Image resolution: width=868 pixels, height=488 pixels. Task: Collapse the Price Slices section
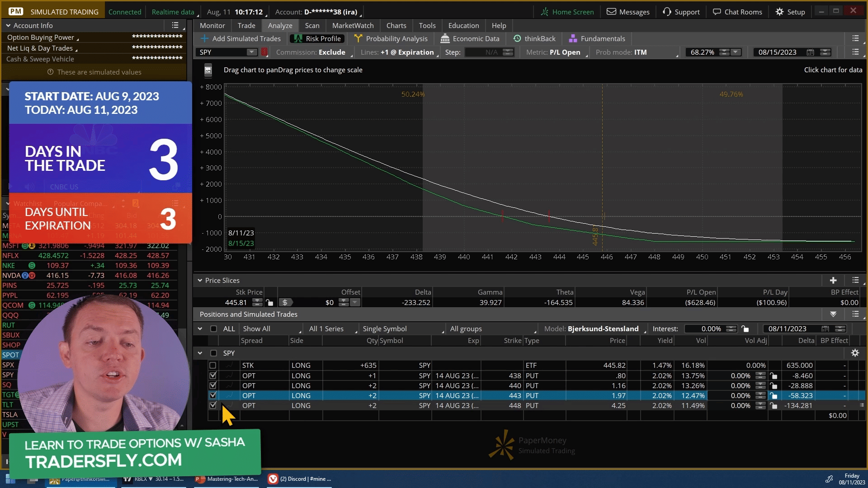(200, 280)
